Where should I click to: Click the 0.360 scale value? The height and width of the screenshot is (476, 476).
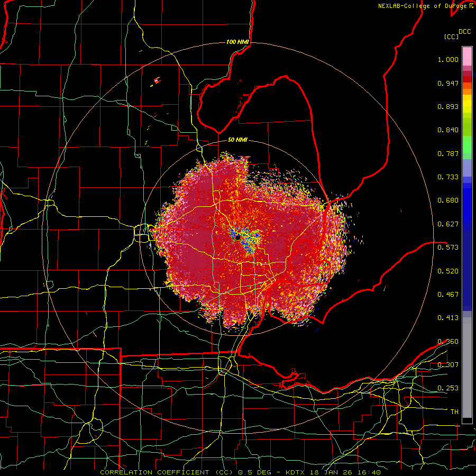(x=448, y=342)
